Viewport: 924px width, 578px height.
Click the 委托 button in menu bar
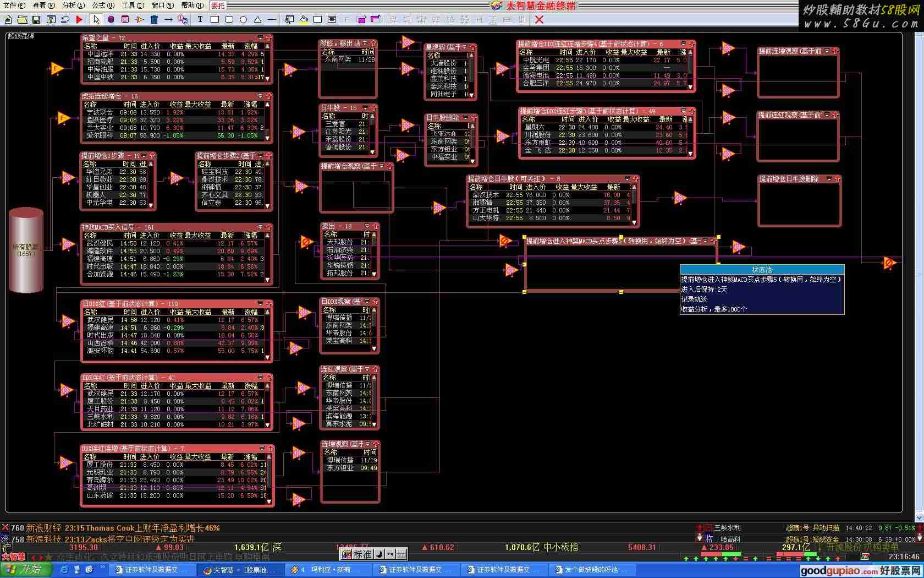[x=218, y=6]
